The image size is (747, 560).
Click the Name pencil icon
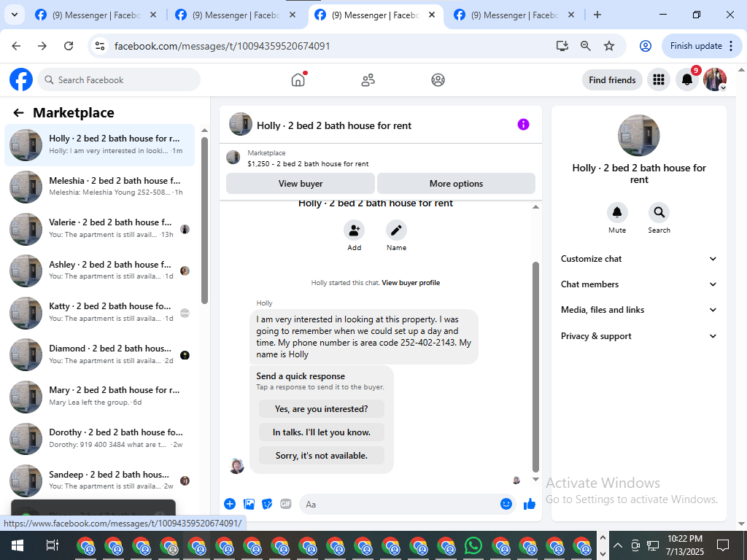396,231
